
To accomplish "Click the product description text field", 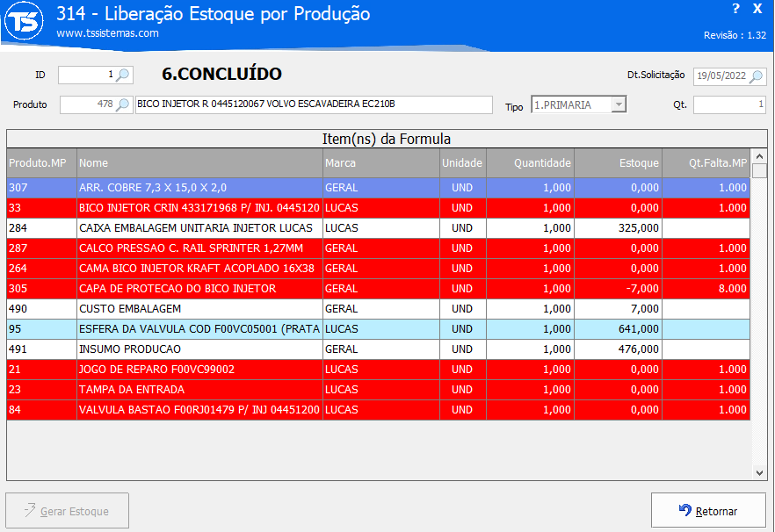I will coord(314,105).
